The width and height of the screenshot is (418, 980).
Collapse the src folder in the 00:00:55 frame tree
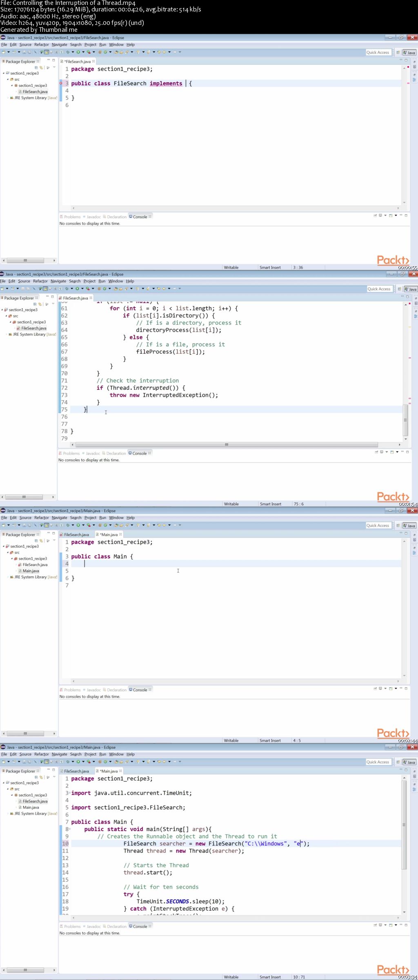tap(8, 80)
